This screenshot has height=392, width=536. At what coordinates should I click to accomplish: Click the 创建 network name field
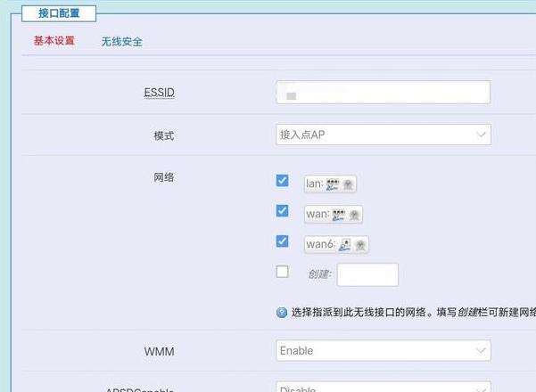(x=367, y=274)
